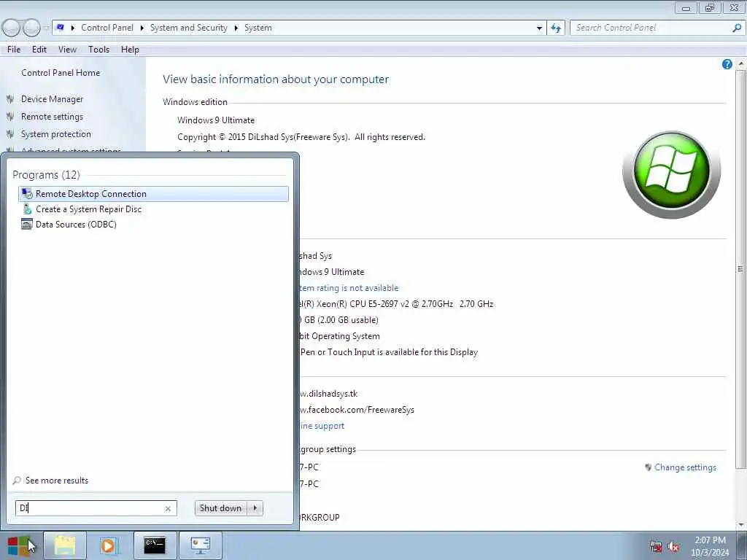
Task: Click the clock and date in taskbar
Action: (710, 546)
